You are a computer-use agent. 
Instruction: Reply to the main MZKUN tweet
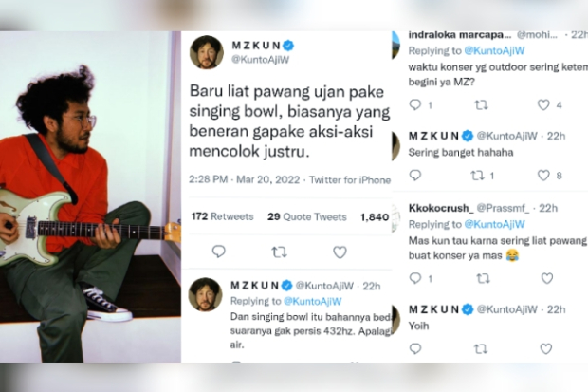tap(219, 252)
